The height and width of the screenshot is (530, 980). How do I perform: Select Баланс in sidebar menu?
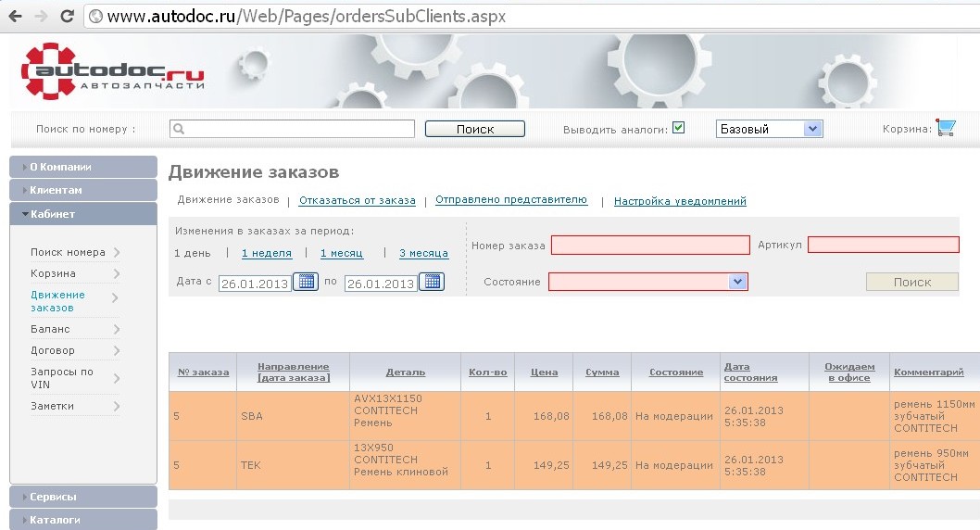pyautogui.click(x=50, y=329)
